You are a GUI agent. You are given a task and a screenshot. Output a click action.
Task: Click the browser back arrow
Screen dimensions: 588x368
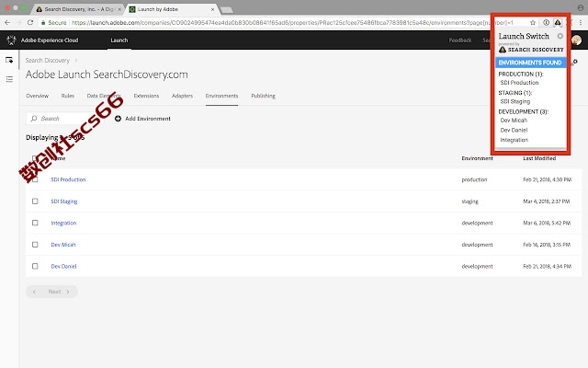7,22
